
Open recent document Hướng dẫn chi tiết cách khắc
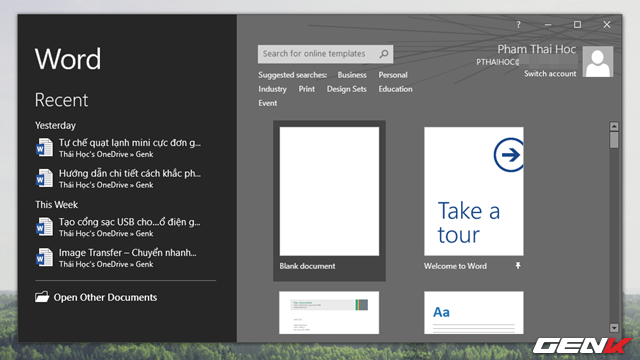(118, 178)
